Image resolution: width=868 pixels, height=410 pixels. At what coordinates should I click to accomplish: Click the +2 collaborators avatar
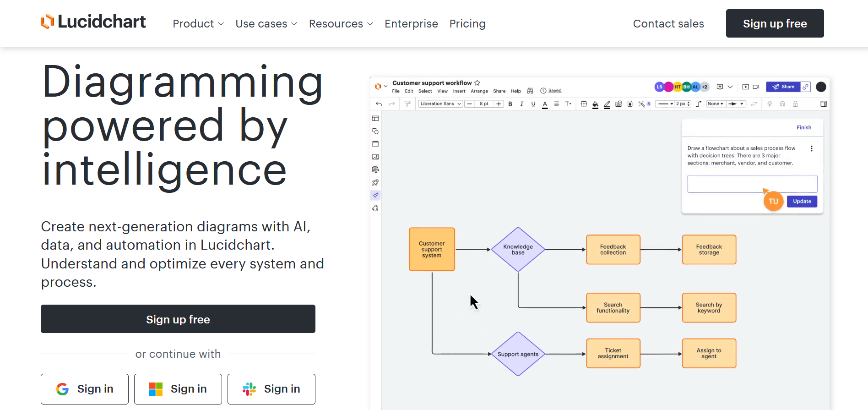pos(705,87)
